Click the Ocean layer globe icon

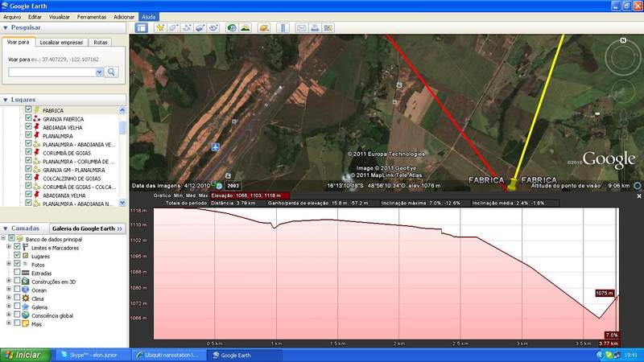26,290
